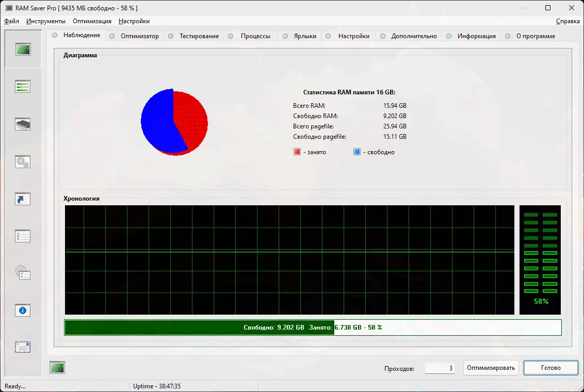
Task: Open the Настройки menu in menu bar
Action: [134, 21]
